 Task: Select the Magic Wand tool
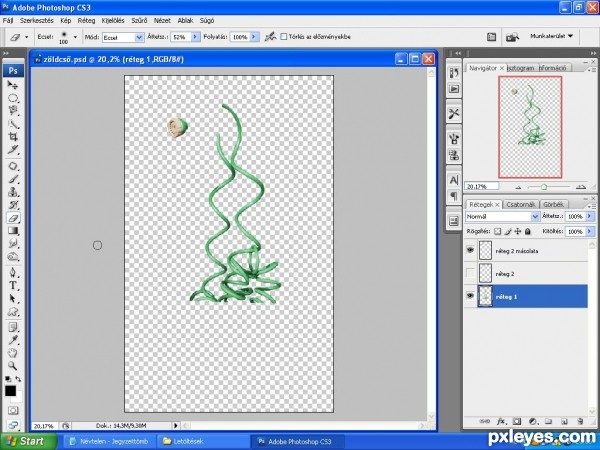point(13,124)
